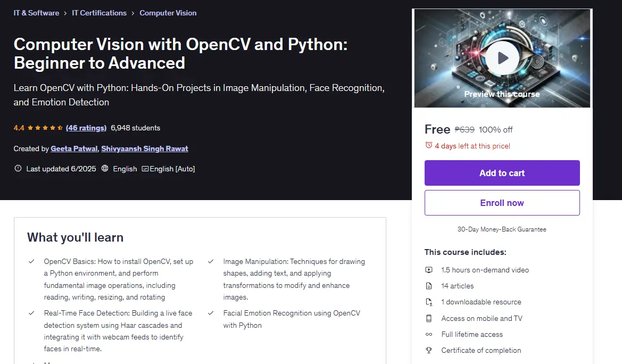The width and height of the screenshot is (622, 364).
Task: Click the 1 downloadable resource text
Action: [481, 302]
